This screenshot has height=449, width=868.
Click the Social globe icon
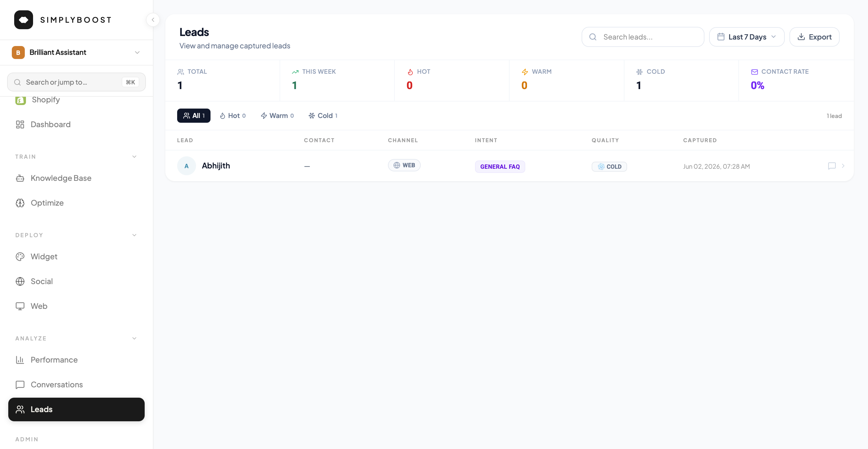(x=20, y=281)
